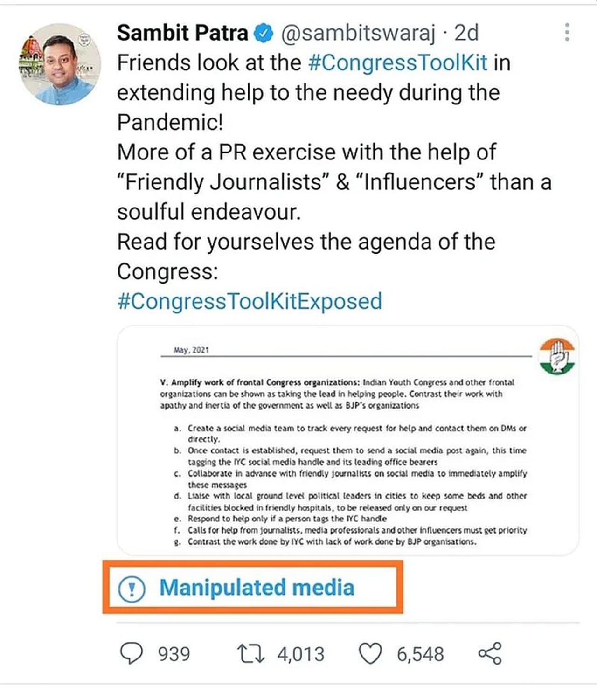Like the tweet with the heart icon

(370, 653)
